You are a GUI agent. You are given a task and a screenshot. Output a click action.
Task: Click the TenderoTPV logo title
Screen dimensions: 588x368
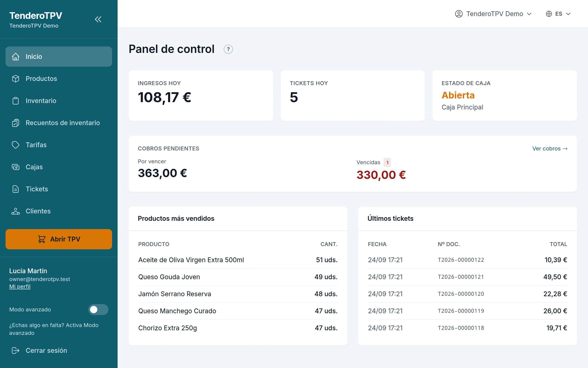pyautogui.click(x=36, y=16)
